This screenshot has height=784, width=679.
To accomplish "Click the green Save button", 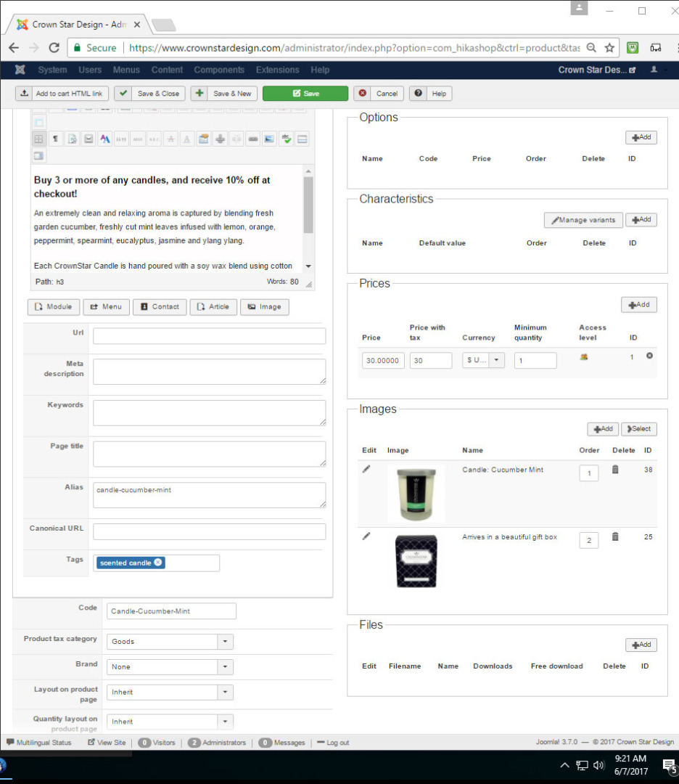I will tap(305, 94).
